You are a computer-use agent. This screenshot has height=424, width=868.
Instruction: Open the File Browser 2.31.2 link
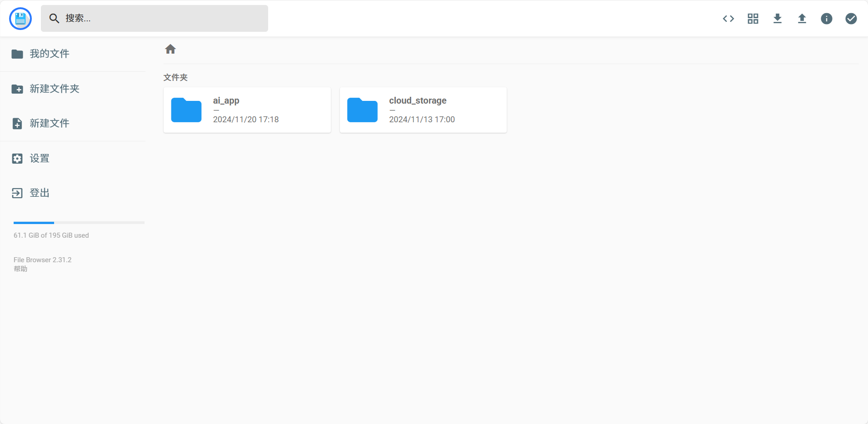[43, 260]
